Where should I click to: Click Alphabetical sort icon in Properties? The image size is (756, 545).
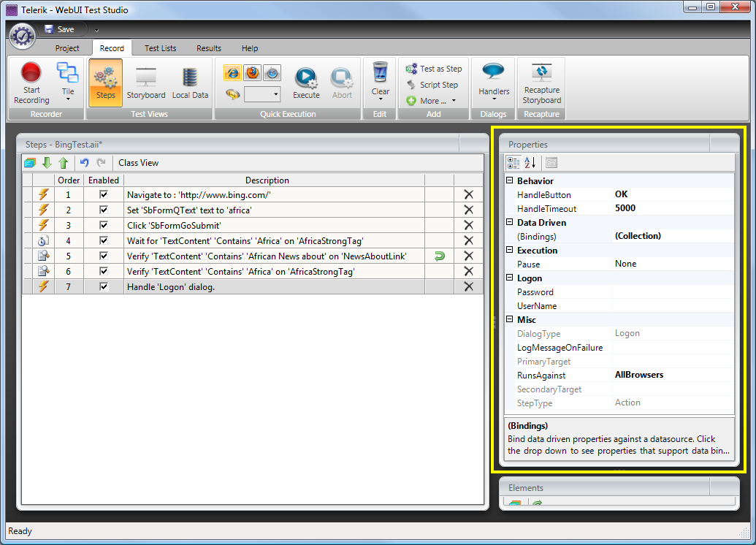[530, 163]
